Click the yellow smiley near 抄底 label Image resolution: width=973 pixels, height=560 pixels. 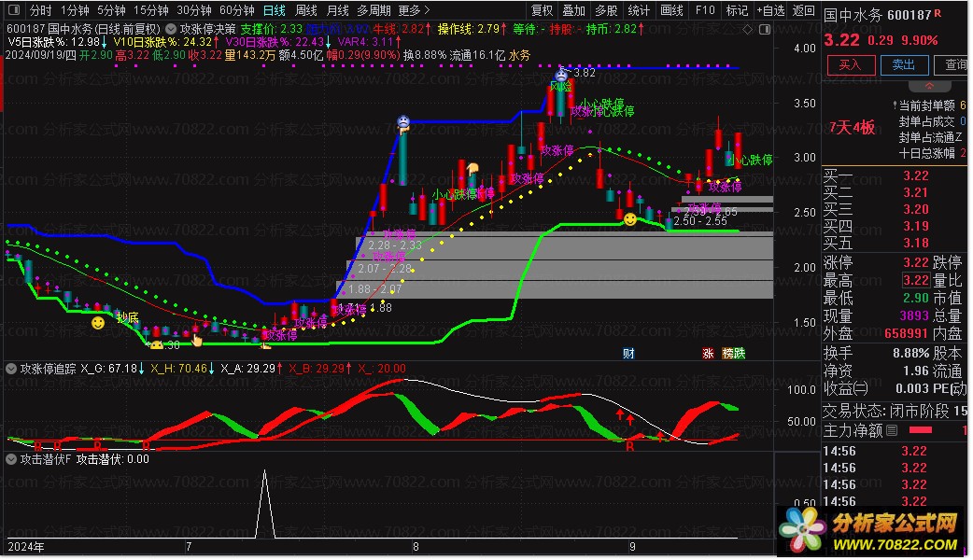pyautogui.click(x=98, y=323)
